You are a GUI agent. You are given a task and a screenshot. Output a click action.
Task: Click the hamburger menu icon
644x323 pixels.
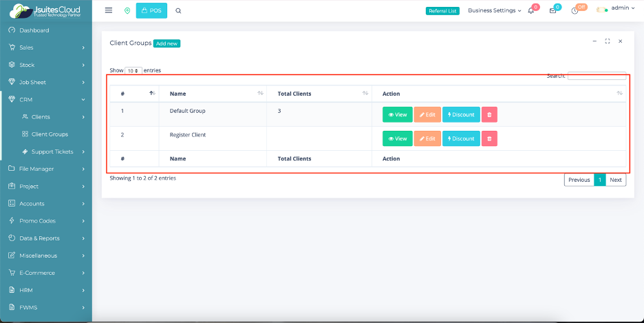[109, 10]
